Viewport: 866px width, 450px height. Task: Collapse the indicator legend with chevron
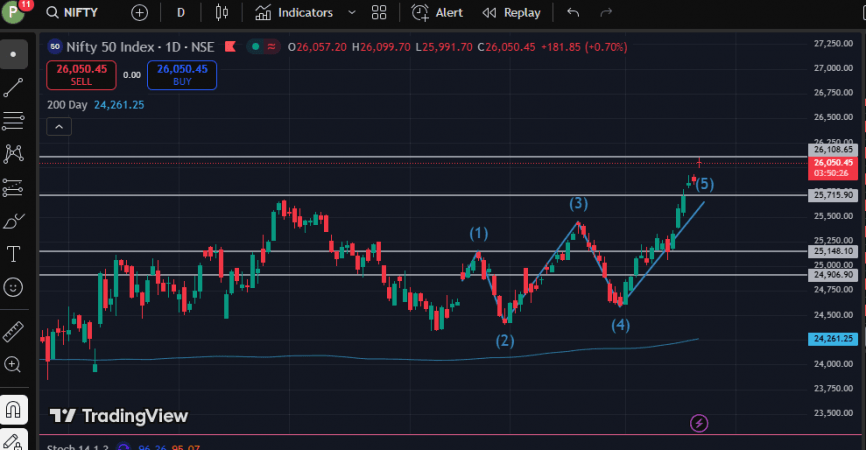[x=58, y=126]
